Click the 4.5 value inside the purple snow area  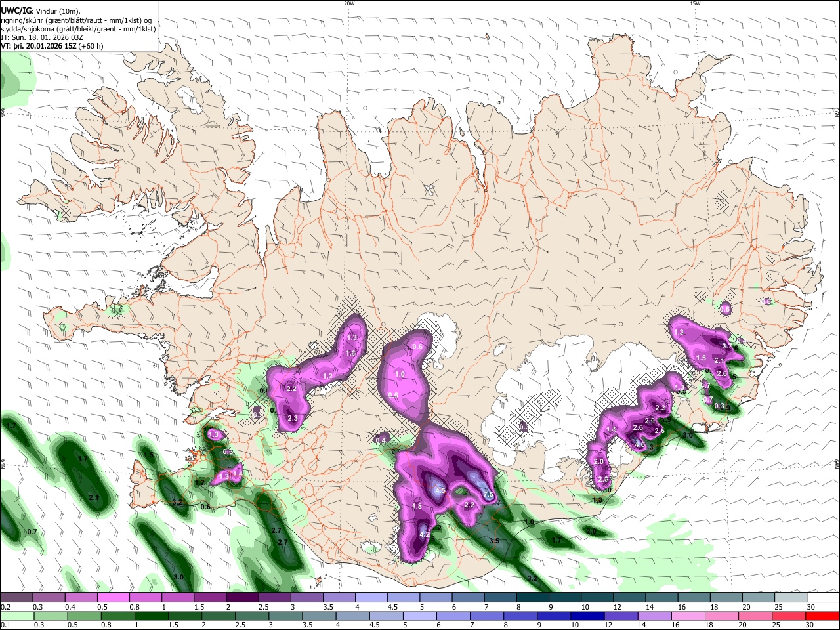(x=440, y=490)
